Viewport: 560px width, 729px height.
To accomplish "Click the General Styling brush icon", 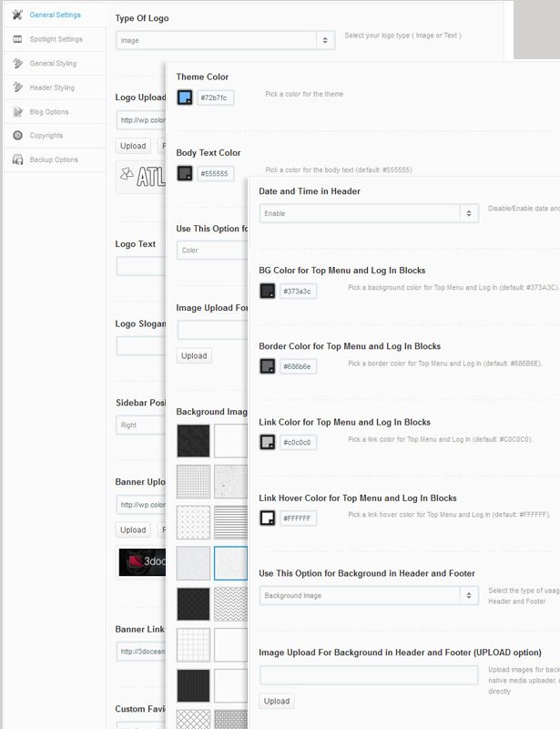I will (x=18, y=64).
